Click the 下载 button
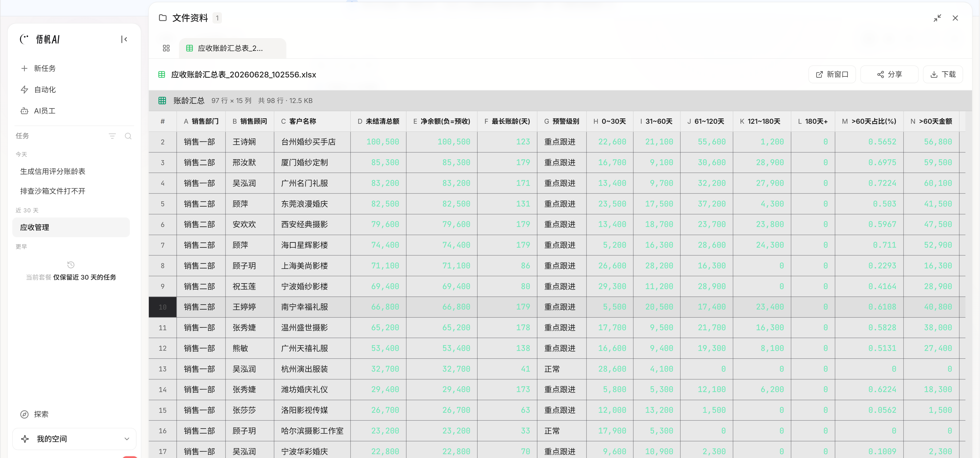 click(x=943, y=74)
